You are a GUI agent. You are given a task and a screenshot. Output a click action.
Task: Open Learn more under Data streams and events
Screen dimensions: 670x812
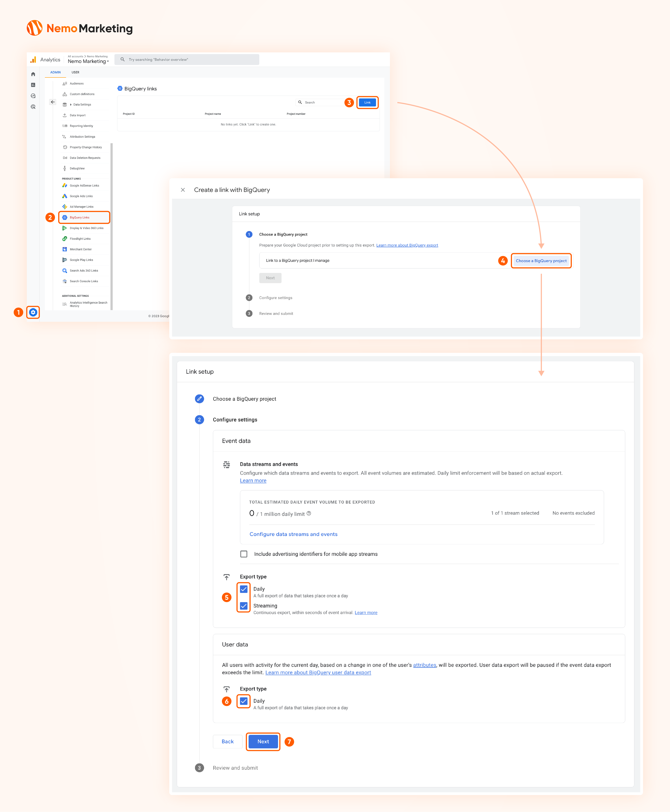pyautogui.click(x=253, y=481)
